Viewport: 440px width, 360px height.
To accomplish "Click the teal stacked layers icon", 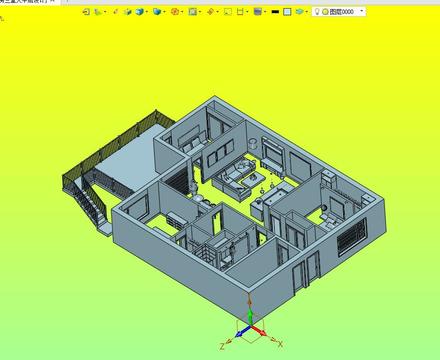I will [x=300, y=12].
